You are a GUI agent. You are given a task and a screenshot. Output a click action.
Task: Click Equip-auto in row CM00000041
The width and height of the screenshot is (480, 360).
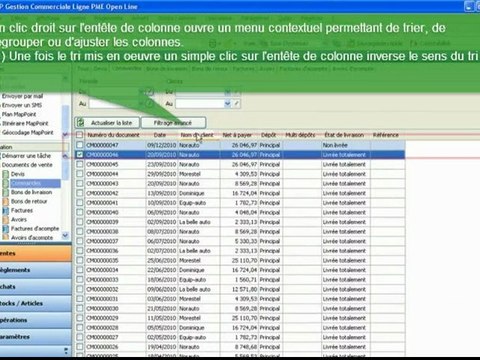pos(192,203)
